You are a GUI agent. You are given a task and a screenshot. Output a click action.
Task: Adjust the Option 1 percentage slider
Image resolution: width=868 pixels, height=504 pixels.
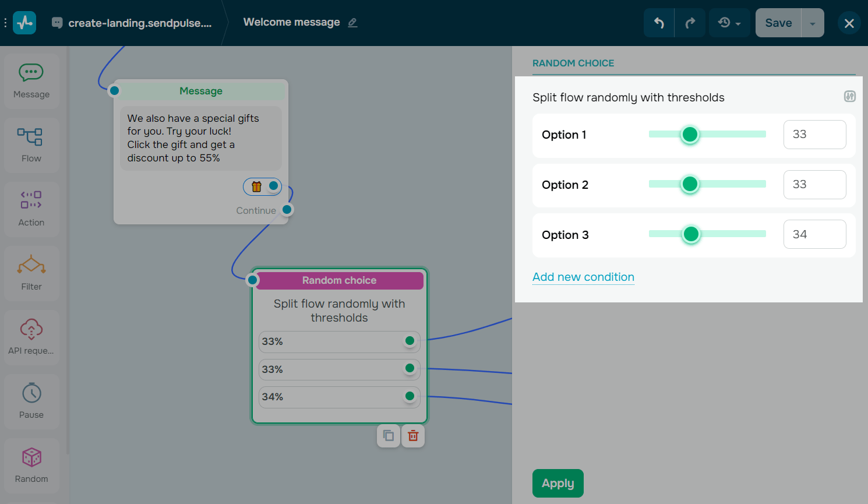click(690, 134)
